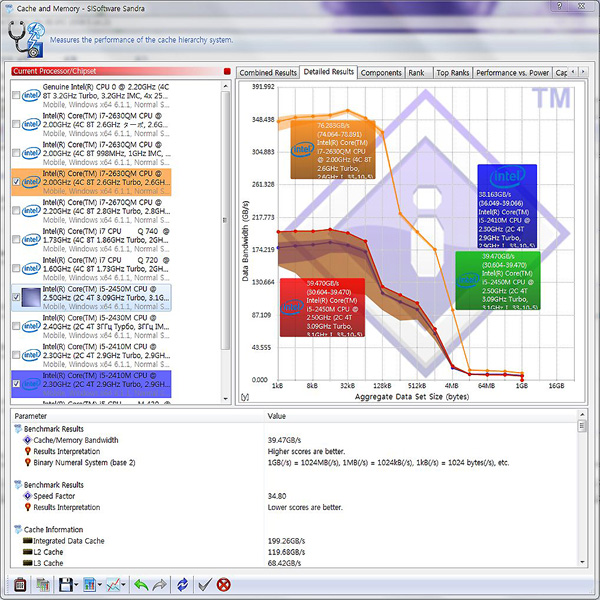The image size is (600, 600).
Task: Click the Cache/Memory Bandwidth diamond icon
Action: (x=27, y=440)
